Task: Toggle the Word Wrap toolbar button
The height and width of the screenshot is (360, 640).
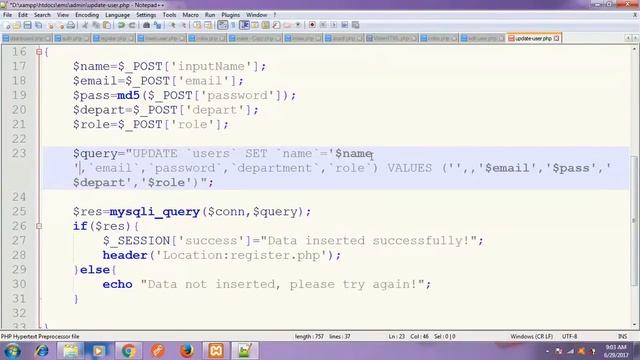Action: coord(222,25)
